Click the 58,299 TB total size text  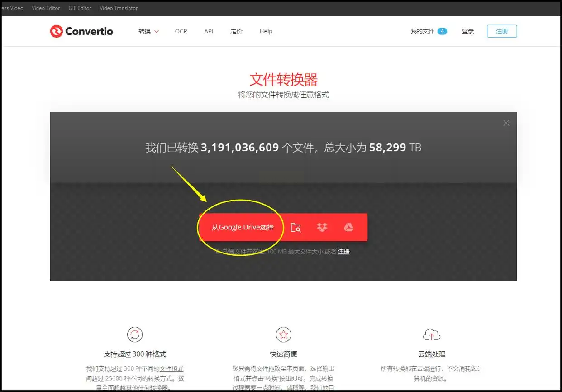point(395,148)
